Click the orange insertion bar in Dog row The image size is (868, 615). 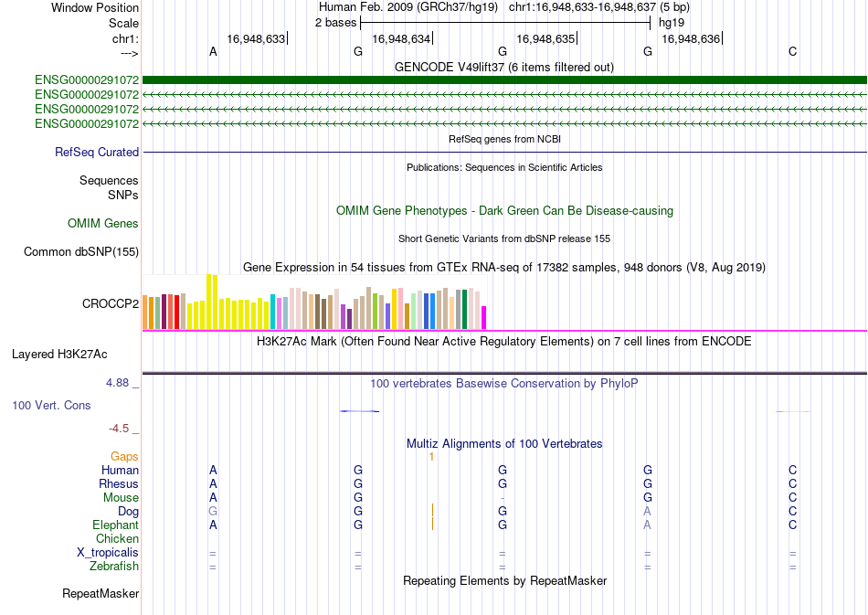point(432,510)
